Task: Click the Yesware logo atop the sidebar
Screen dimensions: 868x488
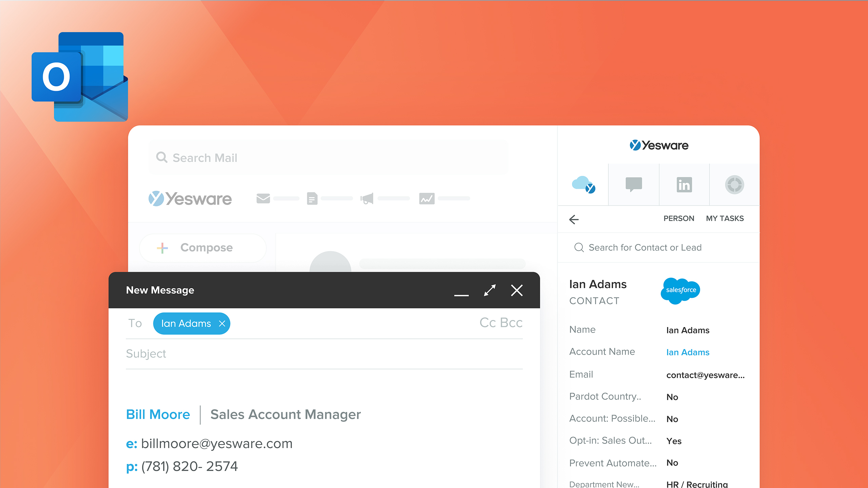Action: click(659, 145)
